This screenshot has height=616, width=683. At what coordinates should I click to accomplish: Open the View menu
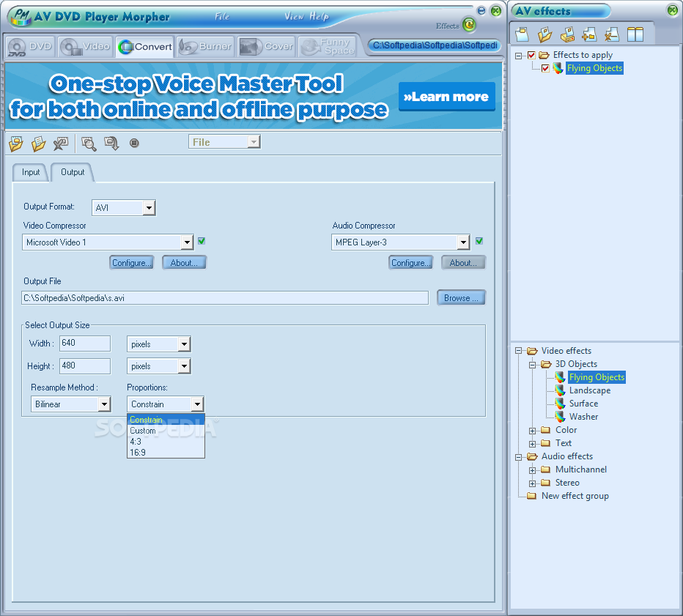(294, 17)
